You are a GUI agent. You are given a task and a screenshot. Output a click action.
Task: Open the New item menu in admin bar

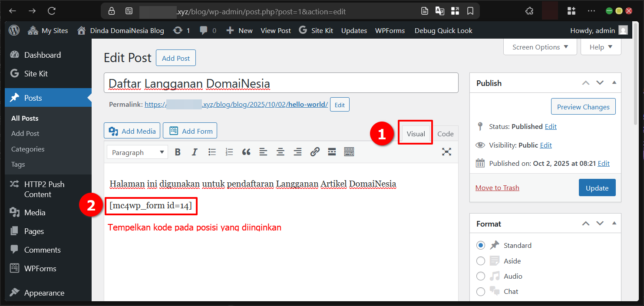pyautogui.click(x=239, y=30)
